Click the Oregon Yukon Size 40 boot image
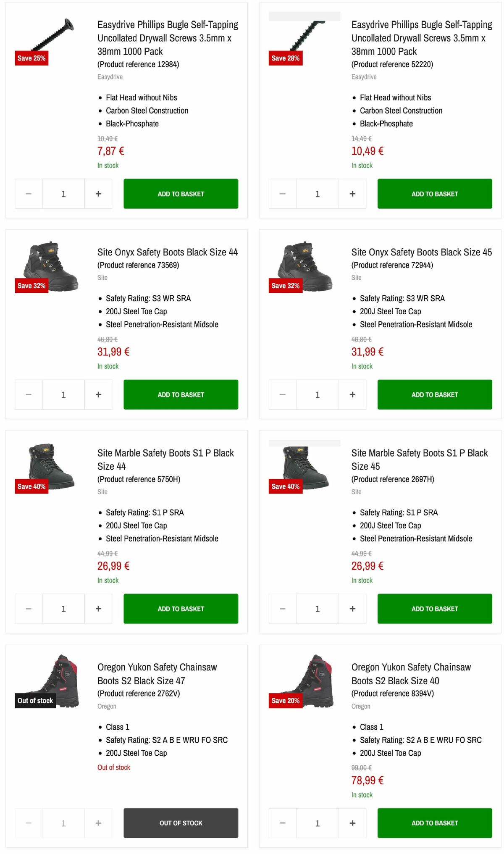Image resolution: width=504 pixels, height=854 pixels. click(x=309, y=681)
